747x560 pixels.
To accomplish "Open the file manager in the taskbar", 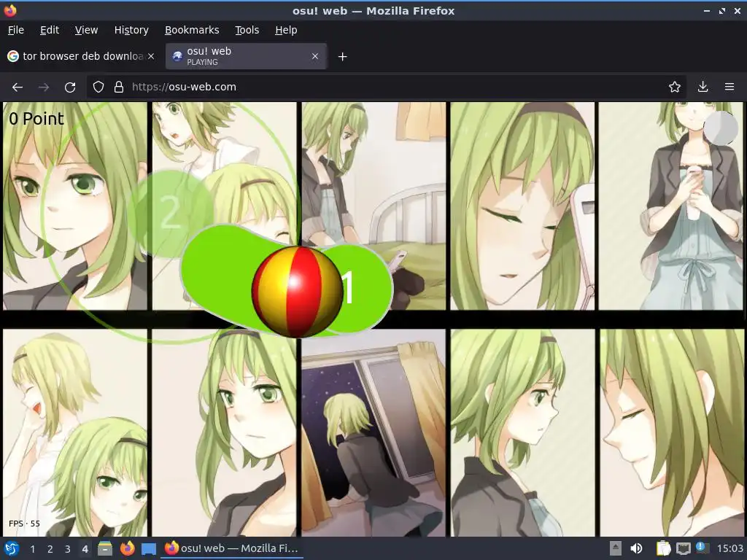I will [105, 548].
